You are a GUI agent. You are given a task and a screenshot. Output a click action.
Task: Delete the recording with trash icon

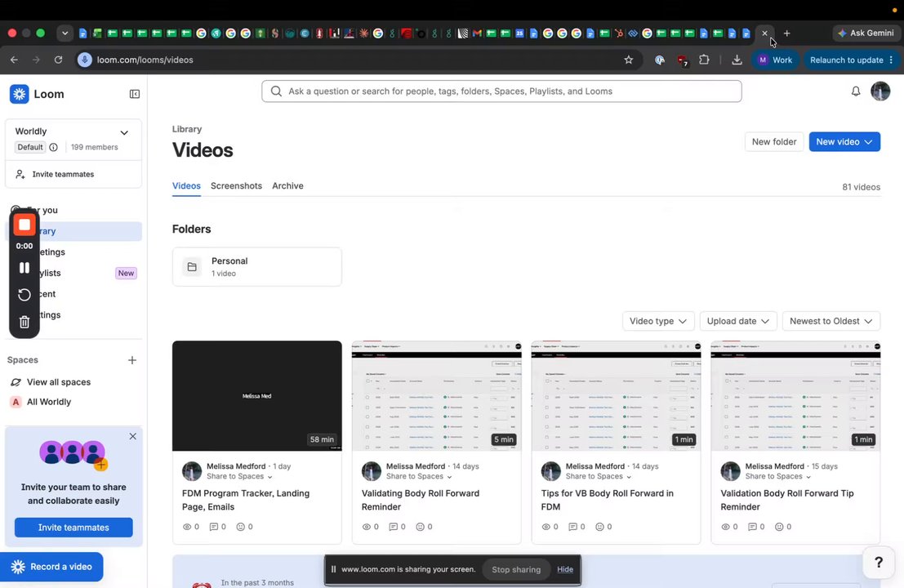pyautogui.click(x=24, y=322)
